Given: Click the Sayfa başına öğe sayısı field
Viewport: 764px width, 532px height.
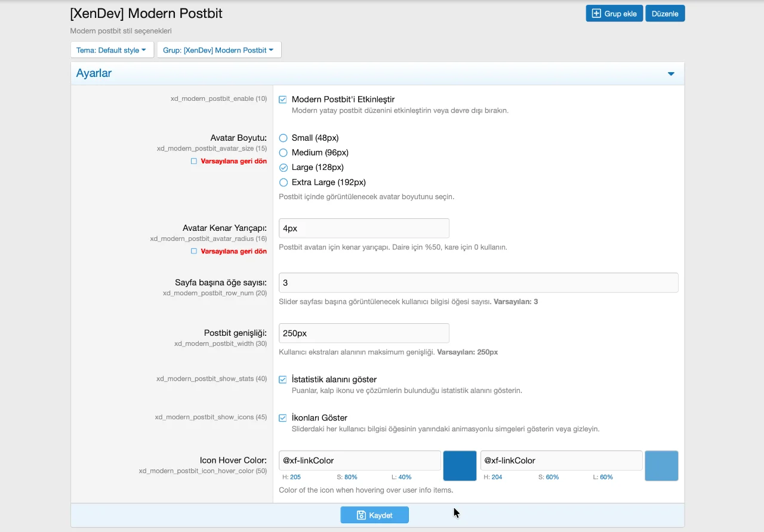Looking at the screenshot, I should coord(478,283).
